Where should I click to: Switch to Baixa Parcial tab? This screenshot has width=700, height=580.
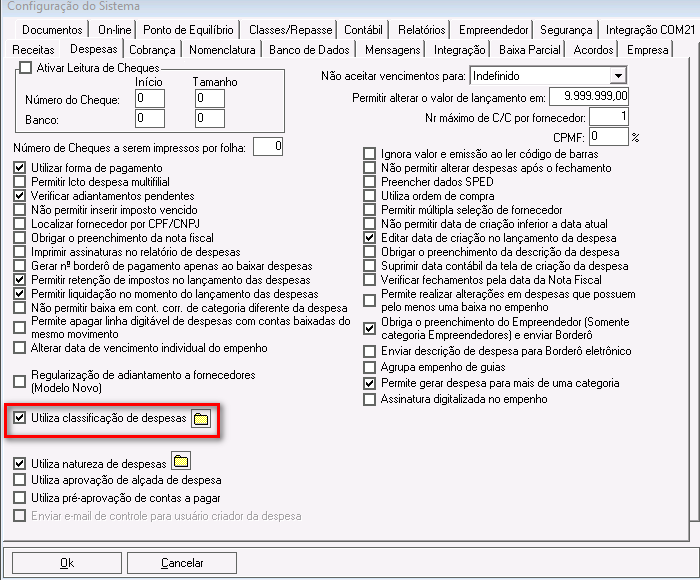coord(529,50)
